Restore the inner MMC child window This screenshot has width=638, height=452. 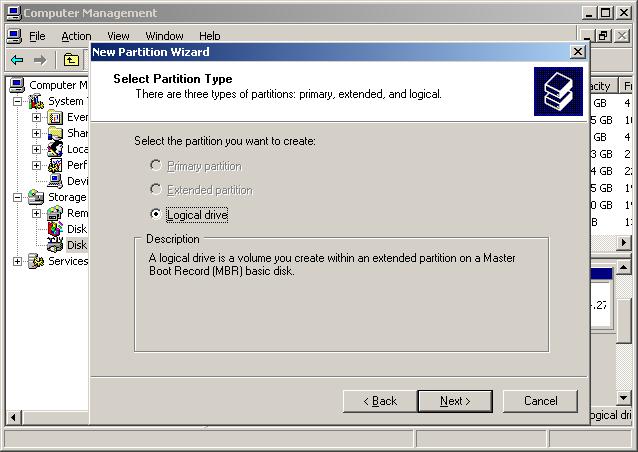(x=603, y=36)
